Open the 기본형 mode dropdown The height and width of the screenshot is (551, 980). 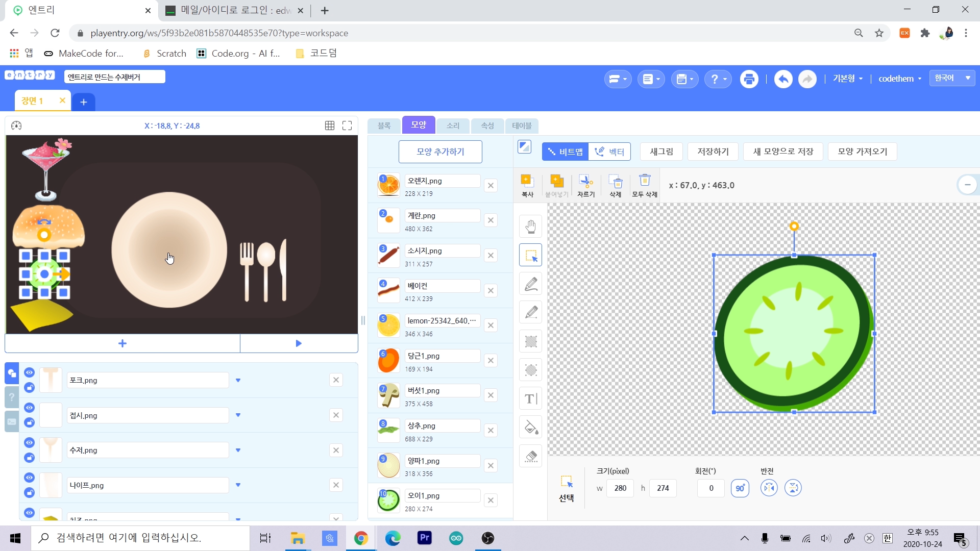[x=847, y=79]
